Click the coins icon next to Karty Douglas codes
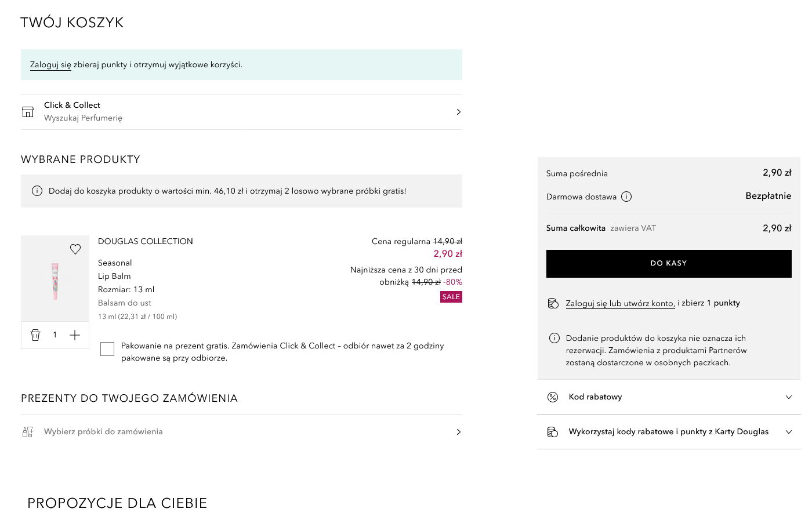812x516 pixels. point(553,432)
